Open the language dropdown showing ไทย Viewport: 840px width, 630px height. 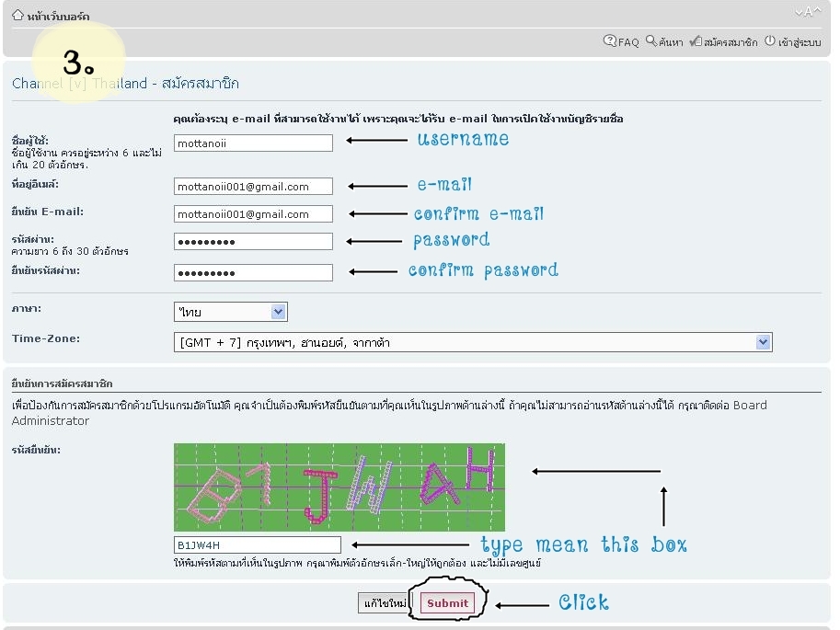[230, 312]
